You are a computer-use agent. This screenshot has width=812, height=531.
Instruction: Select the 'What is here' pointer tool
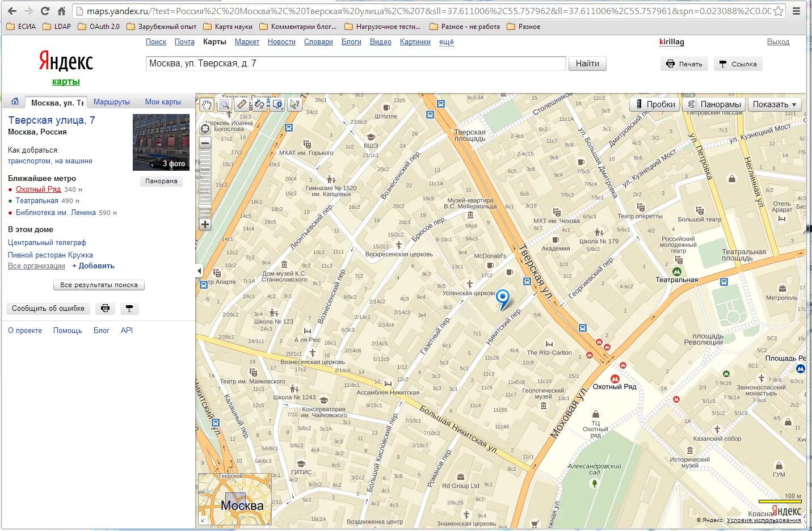(x=294, y=104)
